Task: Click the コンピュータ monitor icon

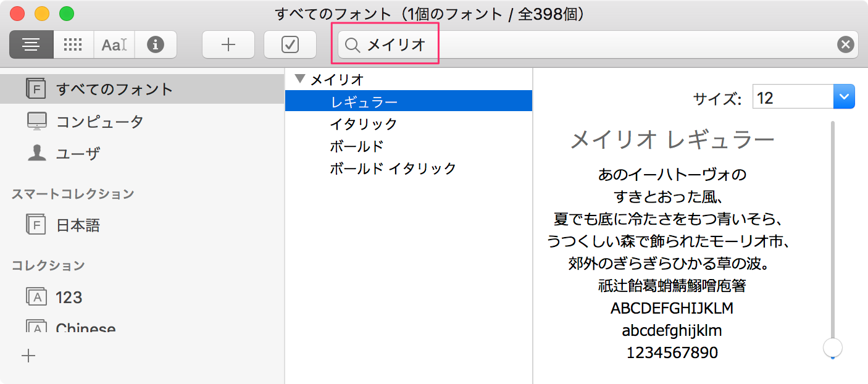Action: click(36, 121)
